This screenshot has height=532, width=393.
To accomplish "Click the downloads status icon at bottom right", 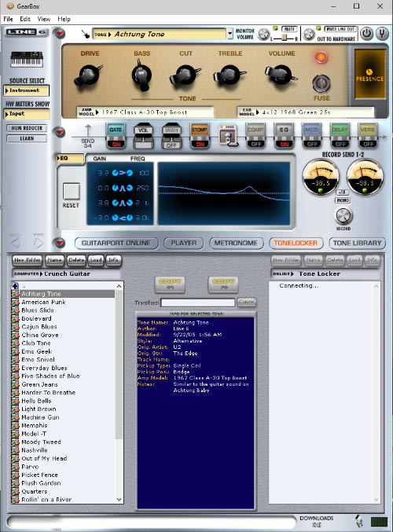I will point(358,521).
